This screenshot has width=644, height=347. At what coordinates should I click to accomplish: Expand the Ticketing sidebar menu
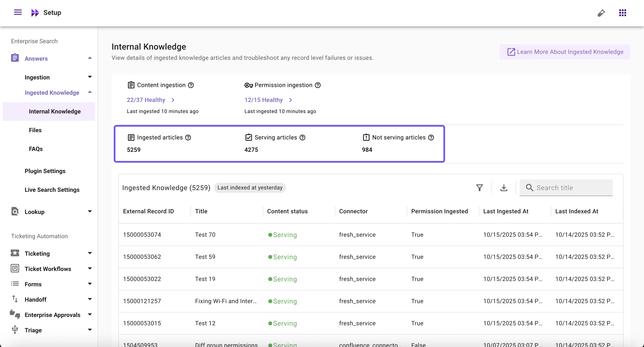[90, 253]
